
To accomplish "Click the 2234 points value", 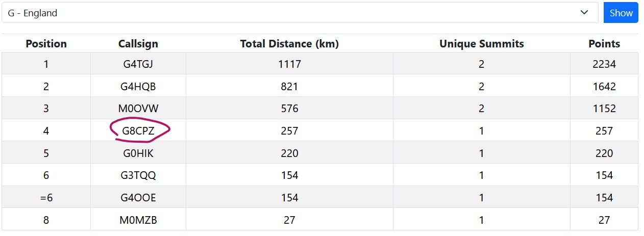I will [x=604, y=64].
